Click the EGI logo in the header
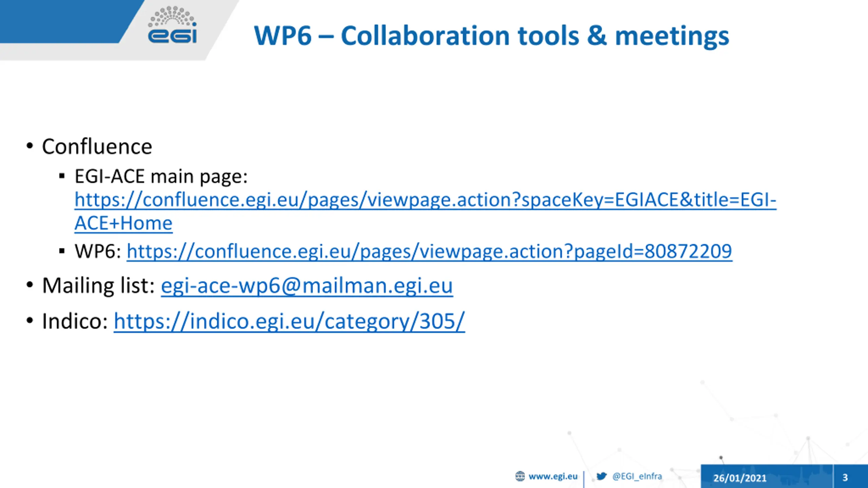This screenshot has width=868, height=488. [172, 25]
